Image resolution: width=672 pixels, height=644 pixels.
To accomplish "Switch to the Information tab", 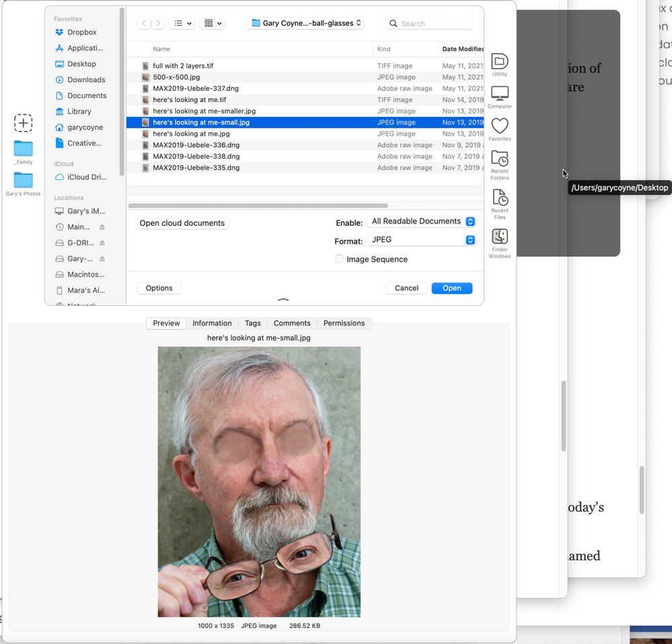I will (212, 323).
